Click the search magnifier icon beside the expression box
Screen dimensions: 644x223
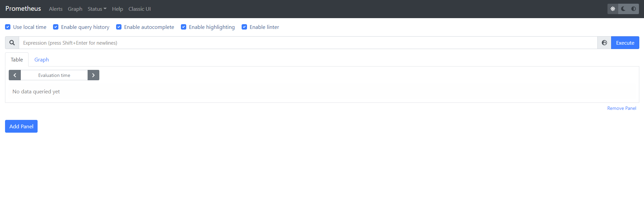point(12,43)
